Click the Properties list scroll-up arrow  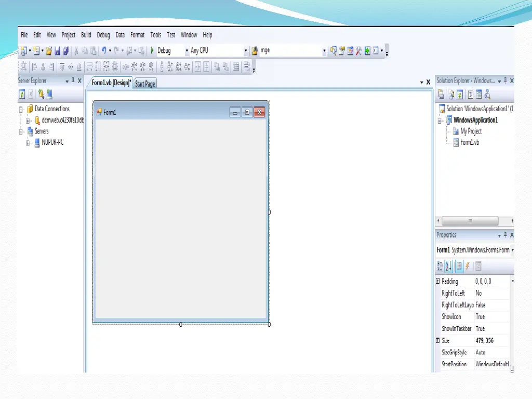[512, 281]
